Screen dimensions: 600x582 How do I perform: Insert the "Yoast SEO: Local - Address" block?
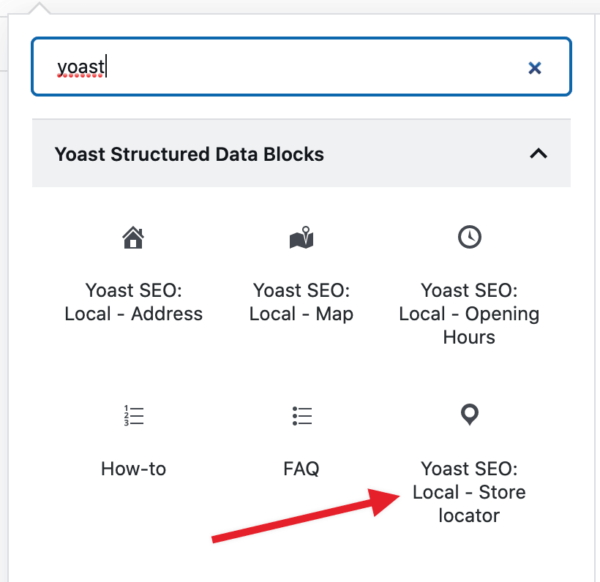tap(133, 302)
